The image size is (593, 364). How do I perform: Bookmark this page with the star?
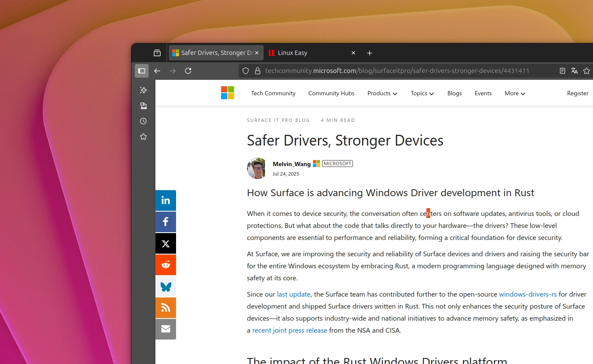[587, 71]
